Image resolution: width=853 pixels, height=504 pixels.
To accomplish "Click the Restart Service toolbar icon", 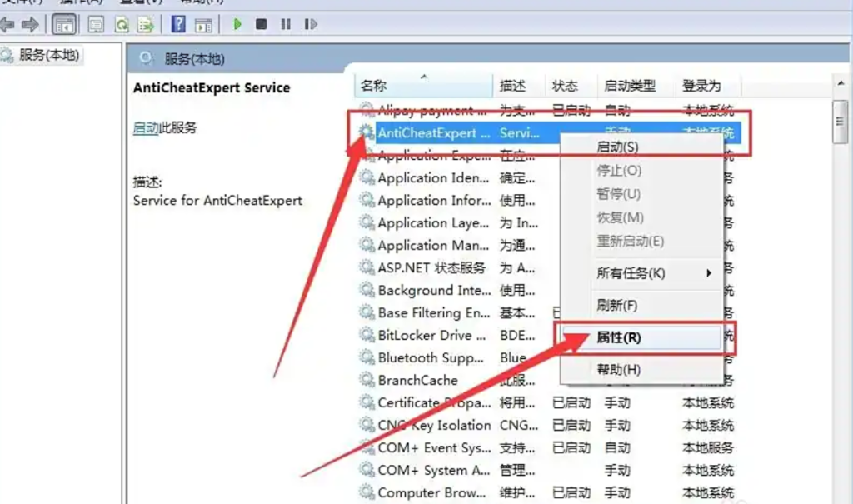I will [311, 24].
